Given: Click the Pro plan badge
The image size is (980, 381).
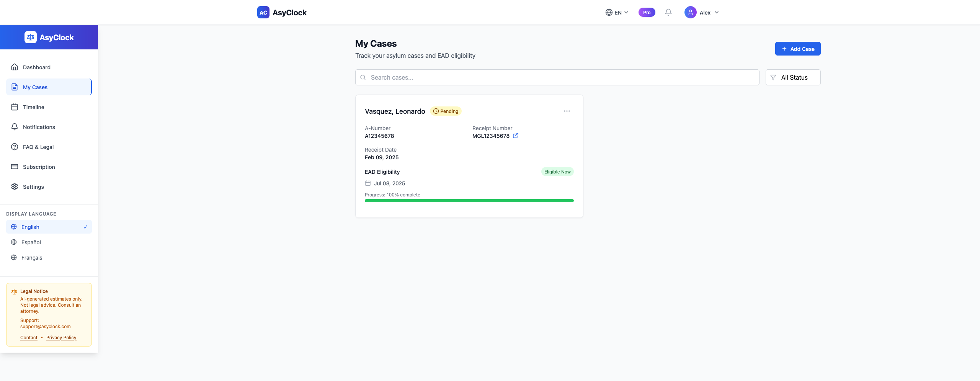Looking at the screenshot, I should 647,12.
